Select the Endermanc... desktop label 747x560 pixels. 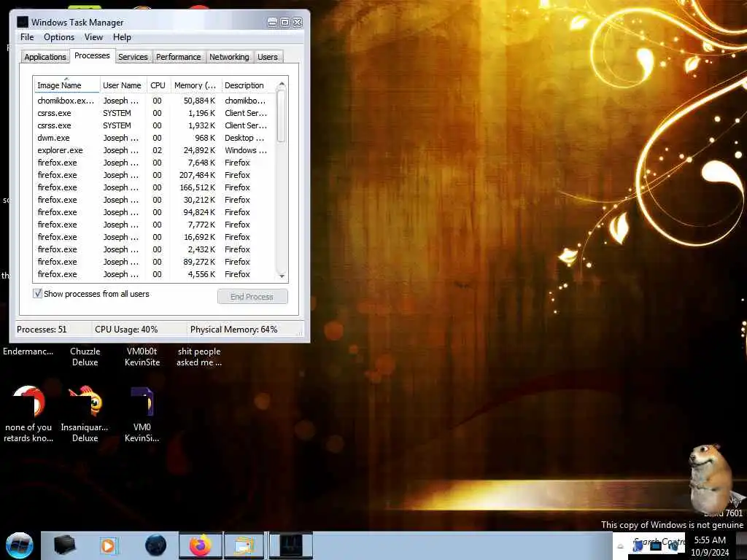pyautogui.click(x=28, y=351)
